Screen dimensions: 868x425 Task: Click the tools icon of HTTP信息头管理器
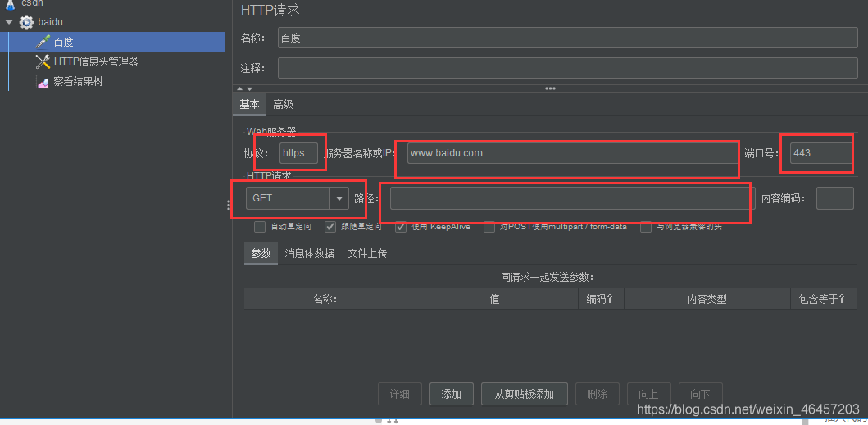click(x=43, y=61)
